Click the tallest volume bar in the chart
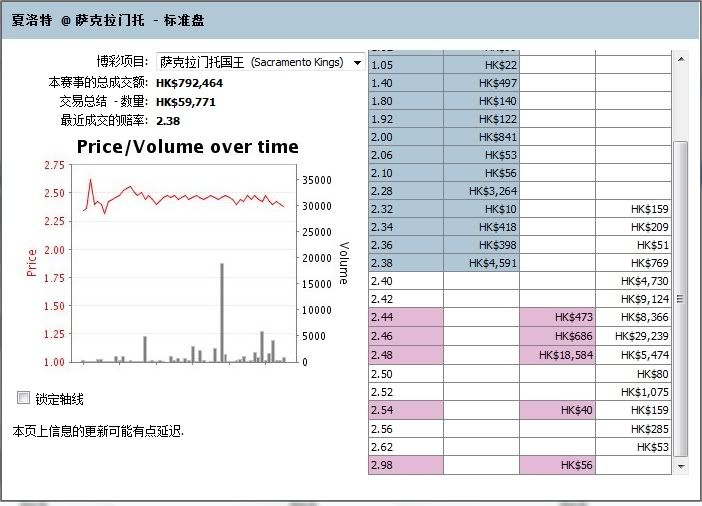Viewport: 702px width, 506px height. [x=221, y=312]
